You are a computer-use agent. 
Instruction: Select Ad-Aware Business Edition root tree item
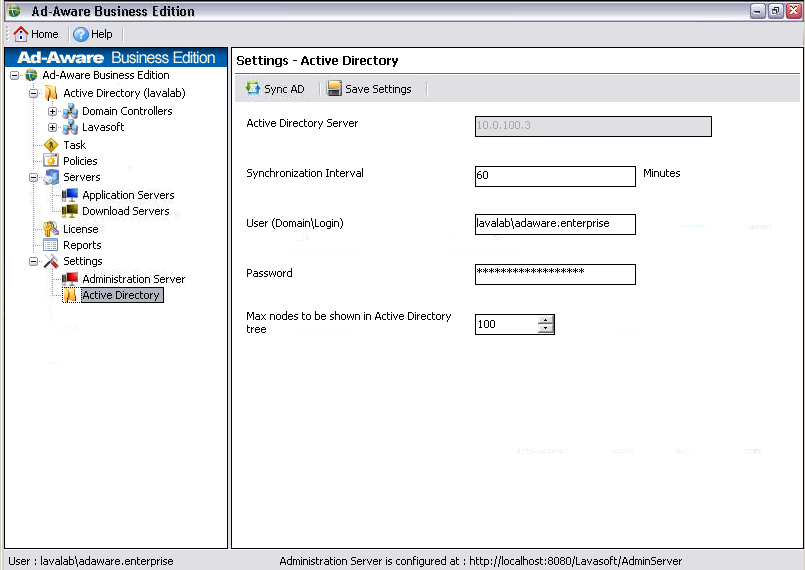click(106, 75)
